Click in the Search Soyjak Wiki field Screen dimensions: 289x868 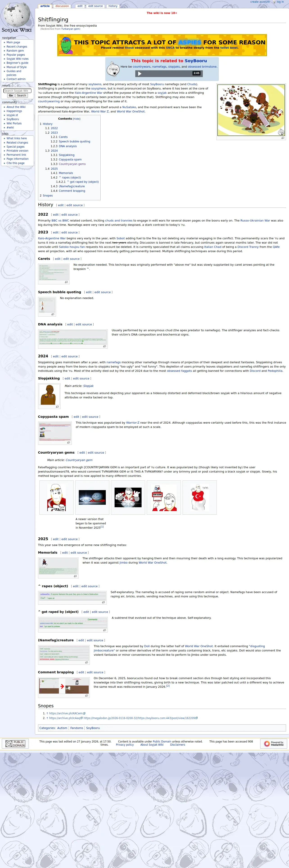click(17, 91)
